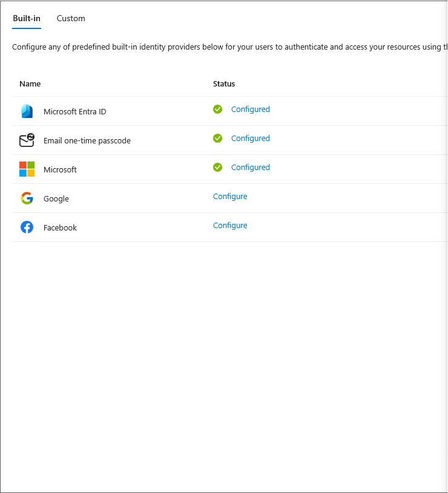Image resolution: width=448 pixels, height=493 pixels.
Task: Open the Custom tab
Action: coord(71,19)
